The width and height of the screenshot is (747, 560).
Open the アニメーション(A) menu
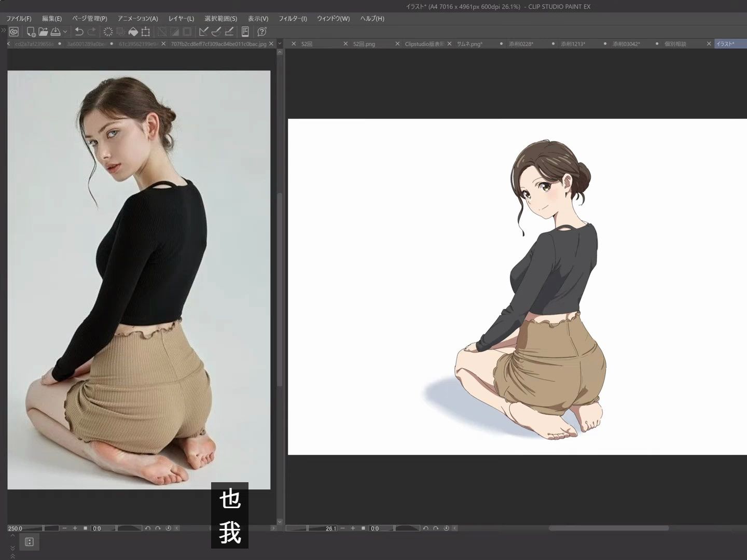138,19
